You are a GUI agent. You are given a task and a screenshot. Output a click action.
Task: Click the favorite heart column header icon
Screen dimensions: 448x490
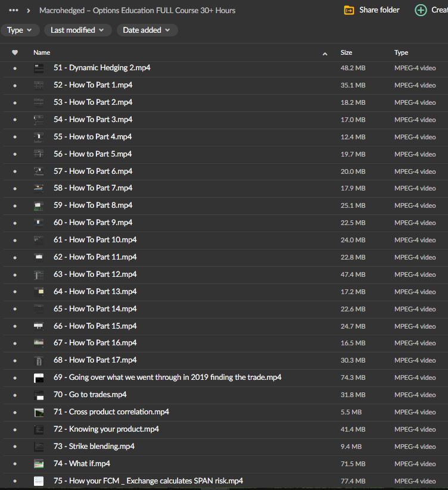[x=15, y=53]
